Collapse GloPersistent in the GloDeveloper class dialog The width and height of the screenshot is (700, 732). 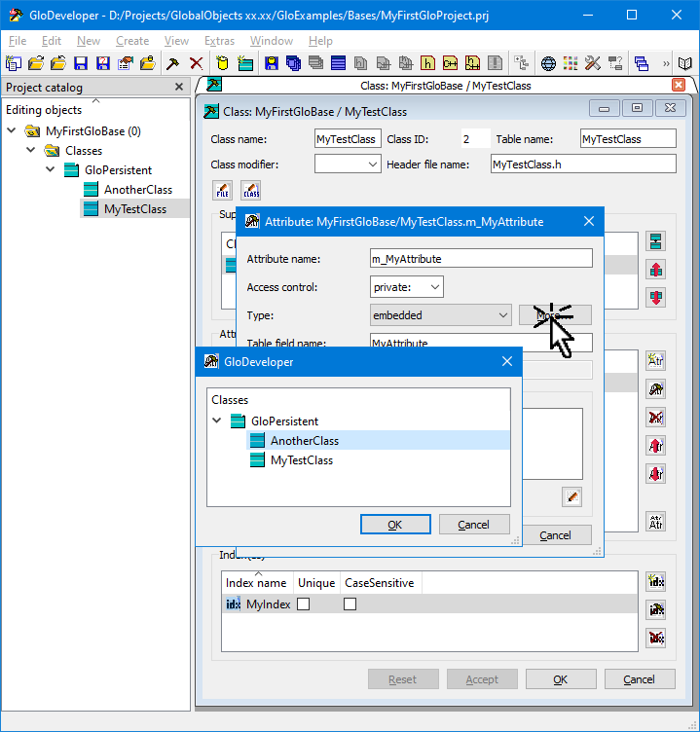click(217, 421)
